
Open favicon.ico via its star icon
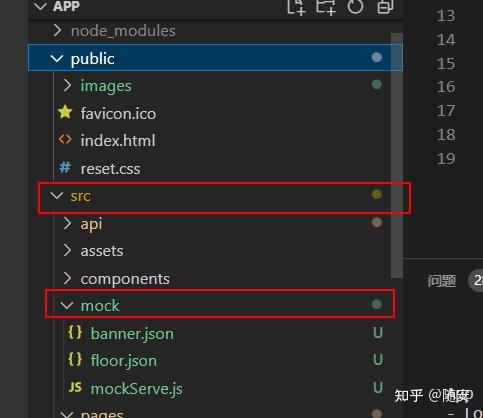coord(65,112)
